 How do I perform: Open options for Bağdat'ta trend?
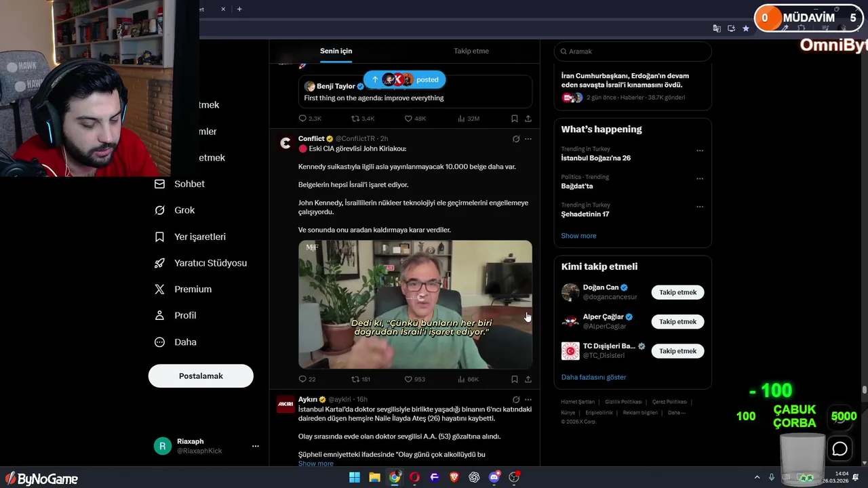pos(700,179)
